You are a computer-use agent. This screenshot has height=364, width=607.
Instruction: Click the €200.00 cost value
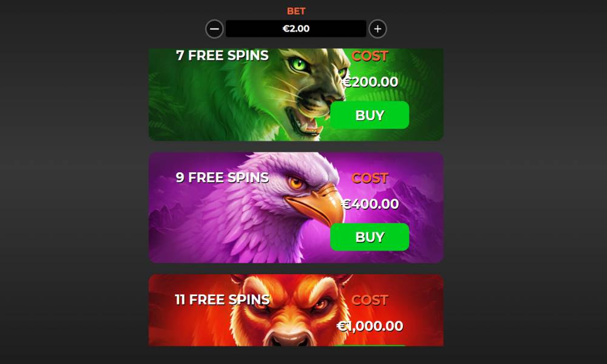[370, 82]
